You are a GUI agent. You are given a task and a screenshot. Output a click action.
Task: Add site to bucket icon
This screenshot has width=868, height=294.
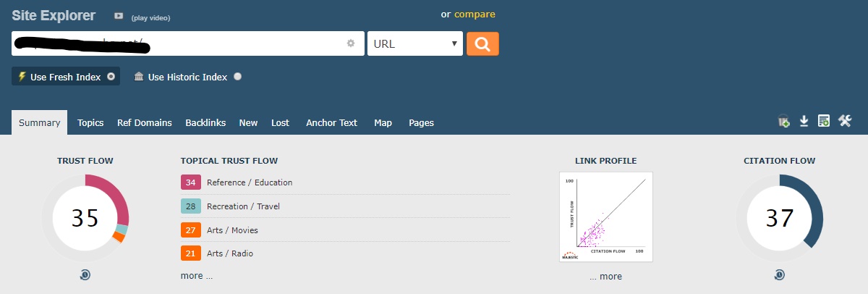[784, 122]
